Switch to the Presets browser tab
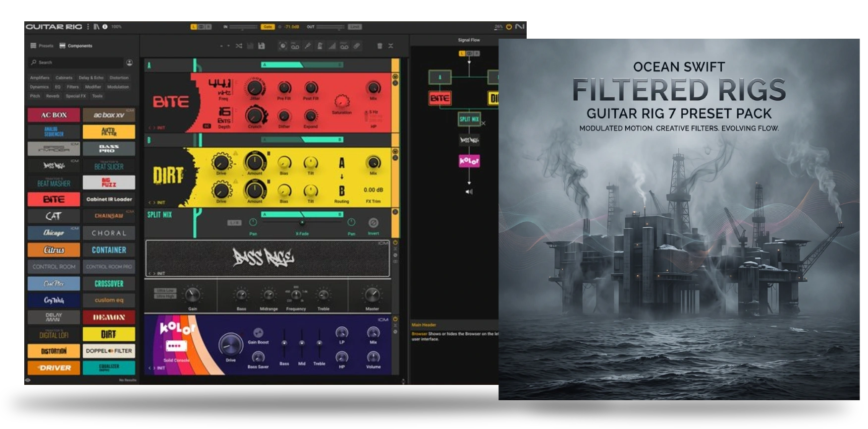This screenshot has height=429, width=868. [42, 46]
